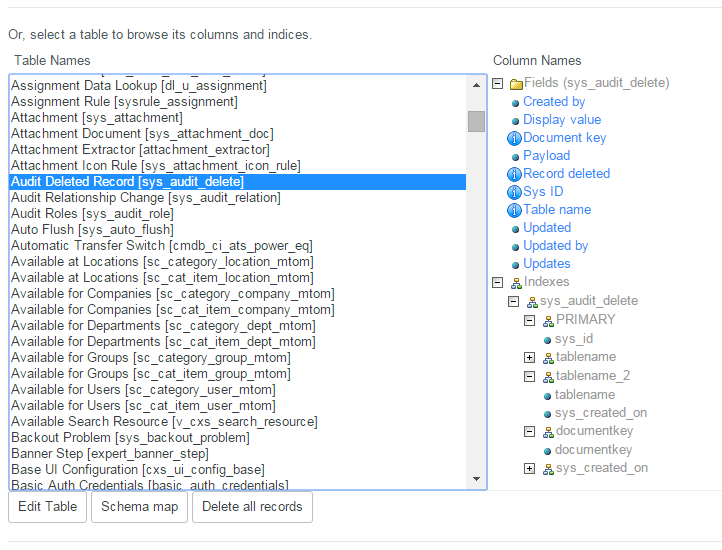
Task: Click sys_created_on under tablename_2
Action: [601, 413]
